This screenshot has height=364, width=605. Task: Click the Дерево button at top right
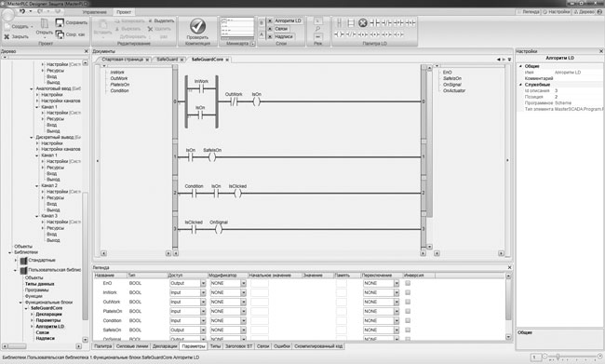pyautogui.click(x=585, y=12)
